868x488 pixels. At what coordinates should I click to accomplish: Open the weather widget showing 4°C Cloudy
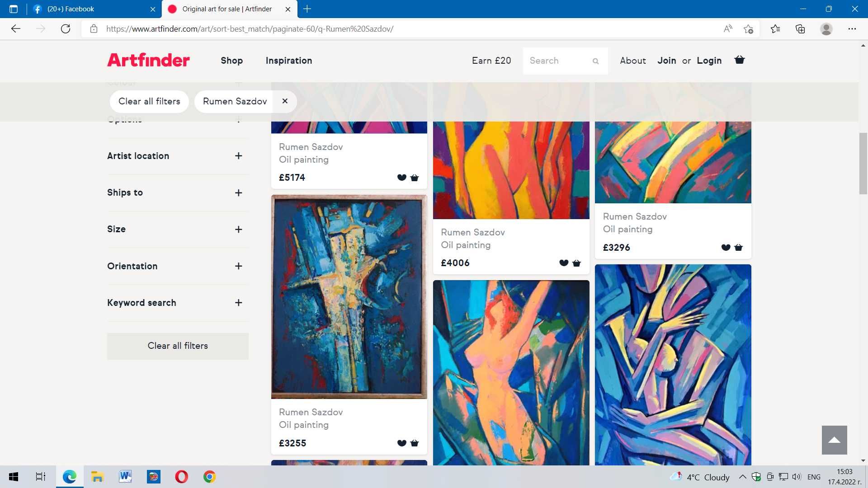[700, 477]
